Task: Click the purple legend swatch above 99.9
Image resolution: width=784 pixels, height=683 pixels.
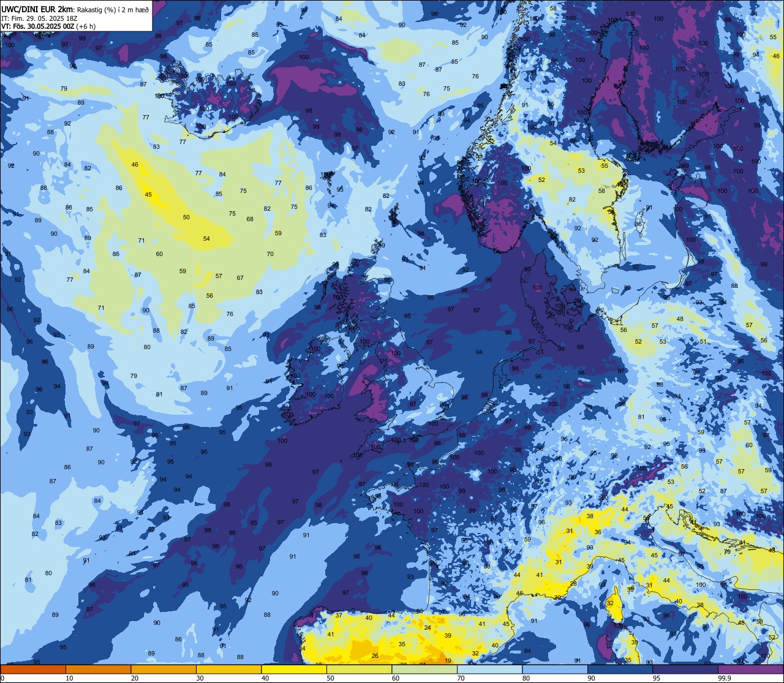Action: 750,669
